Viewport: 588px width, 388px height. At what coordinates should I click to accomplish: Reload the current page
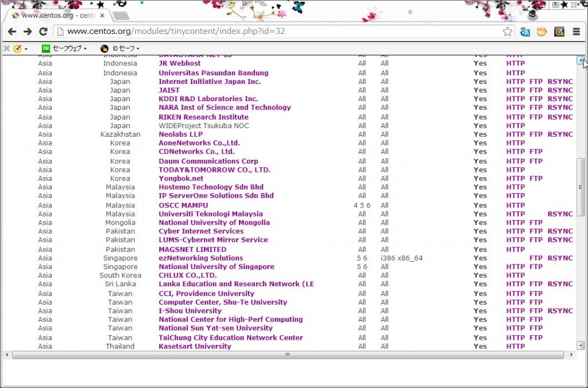pos(43,32)
